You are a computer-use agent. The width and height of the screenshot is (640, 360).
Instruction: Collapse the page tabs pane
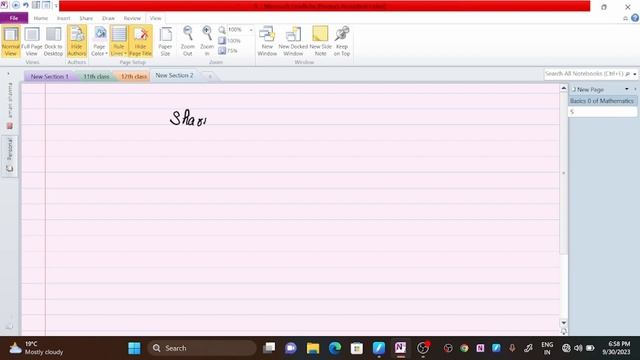pyautogui.click(x=635, y=89)
